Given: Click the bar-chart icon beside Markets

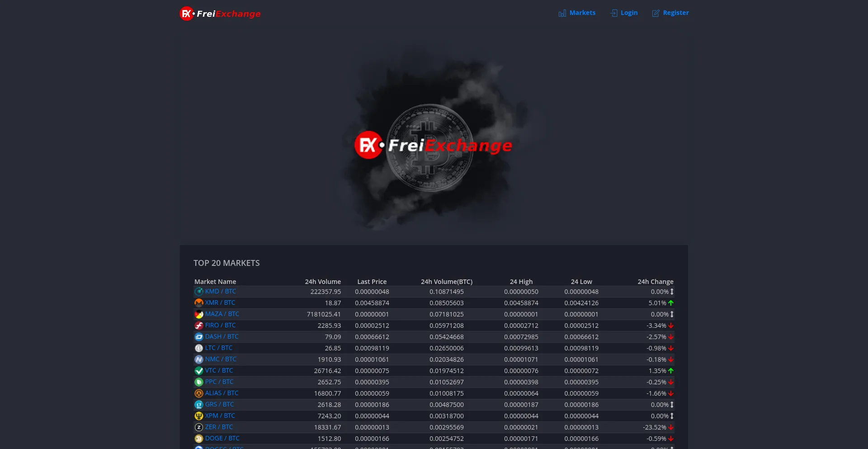Looking at the screenshot, I should pyautogui.click(x=562, y=13).
